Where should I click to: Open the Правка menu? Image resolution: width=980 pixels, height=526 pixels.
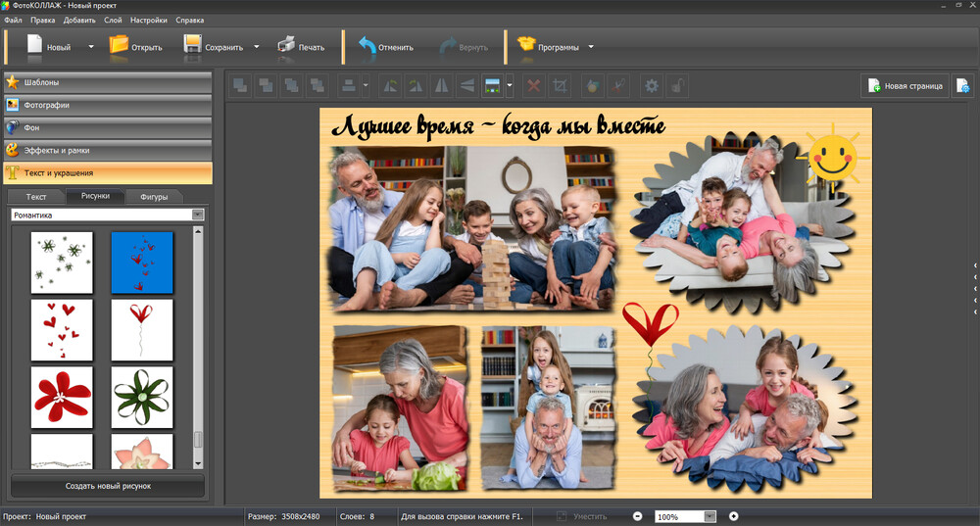(x=42, y=20)
